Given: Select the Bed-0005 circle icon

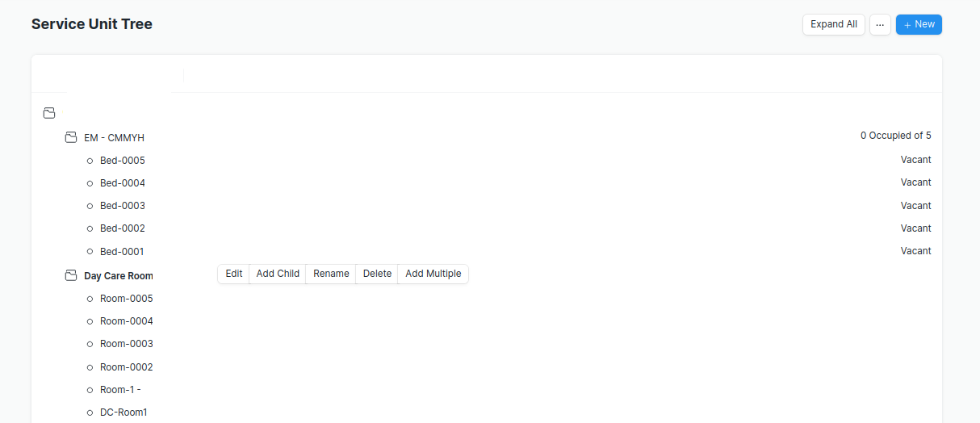Looking at the screenshot, I should click(x=90, y=161).
